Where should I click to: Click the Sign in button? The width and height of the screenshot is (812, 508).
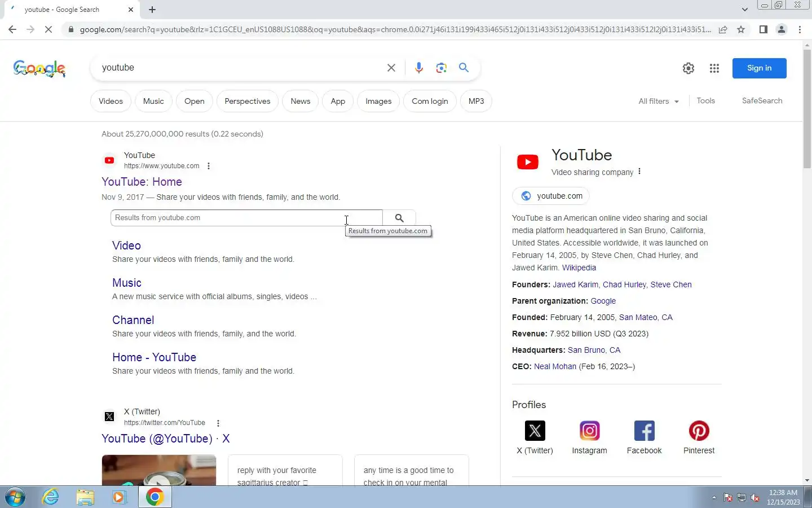tap(759, 68)
